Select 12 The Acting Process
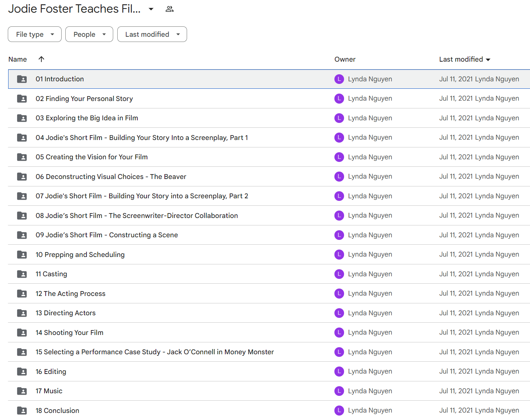The image size is (530, 420). (x=71, y=293)
